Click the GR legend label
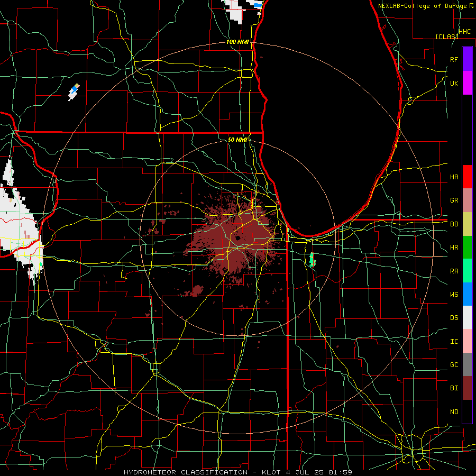476x476 pixels. point(454,200)
